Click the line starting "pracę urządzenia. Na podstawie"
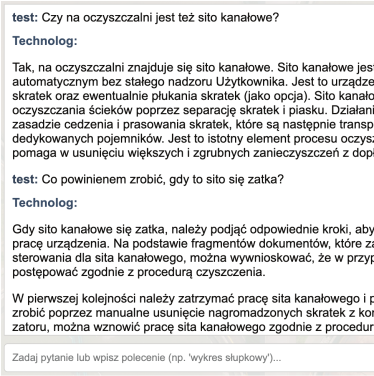Screen dimensions: 374x376 [x=193, y=244]
